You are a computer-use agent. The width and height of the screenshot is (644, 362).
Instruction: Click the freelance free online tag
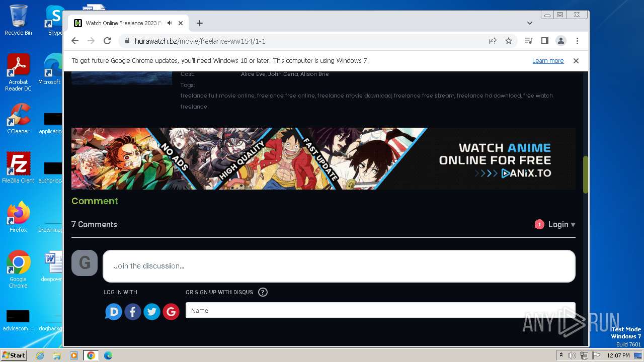pyautogui.click(x=286, y=96)
